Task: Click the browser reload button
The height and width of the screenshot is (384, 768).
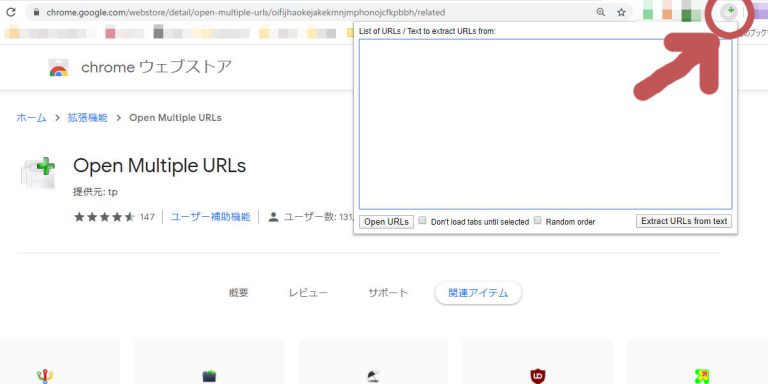Action: (10, 12)
